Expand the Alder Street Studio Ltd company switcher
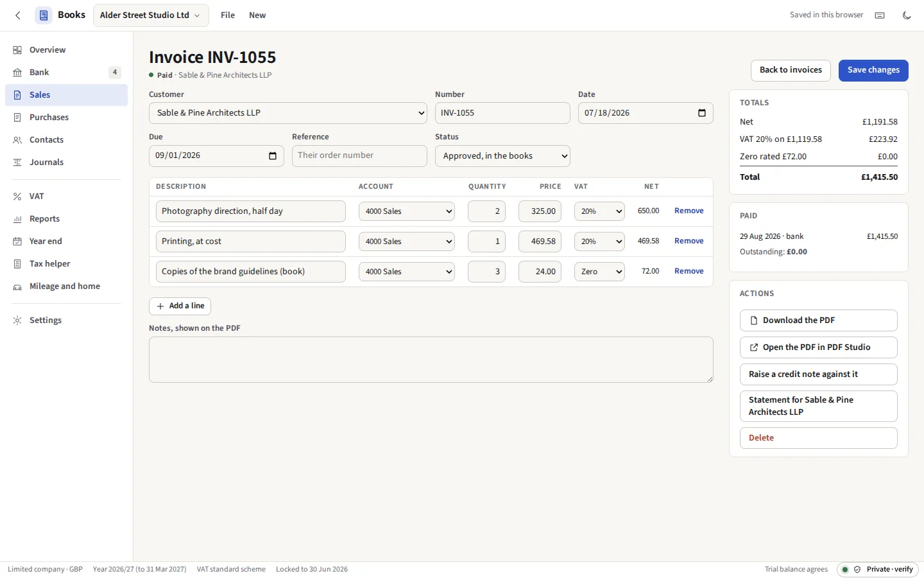 coord(151,15)
